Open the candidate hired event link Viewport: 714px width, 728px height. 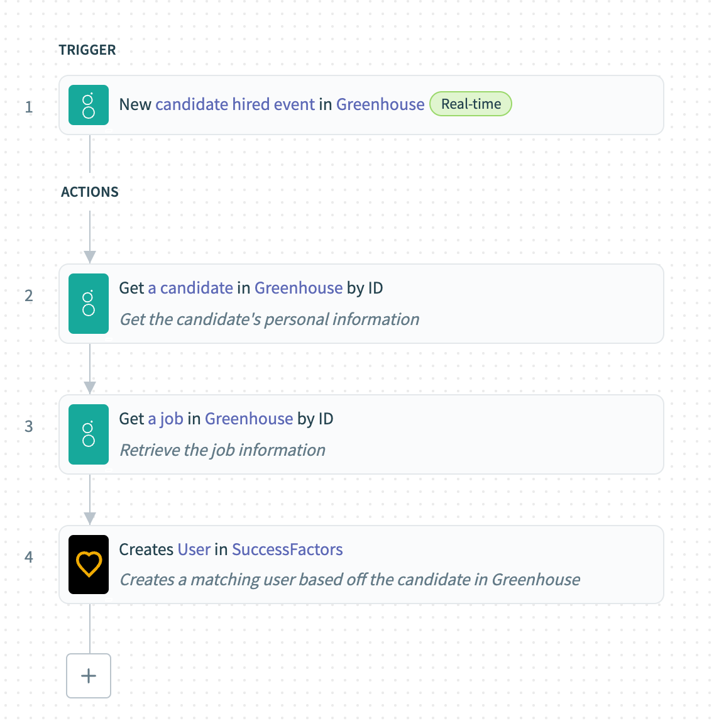click(x=236, y=104)
